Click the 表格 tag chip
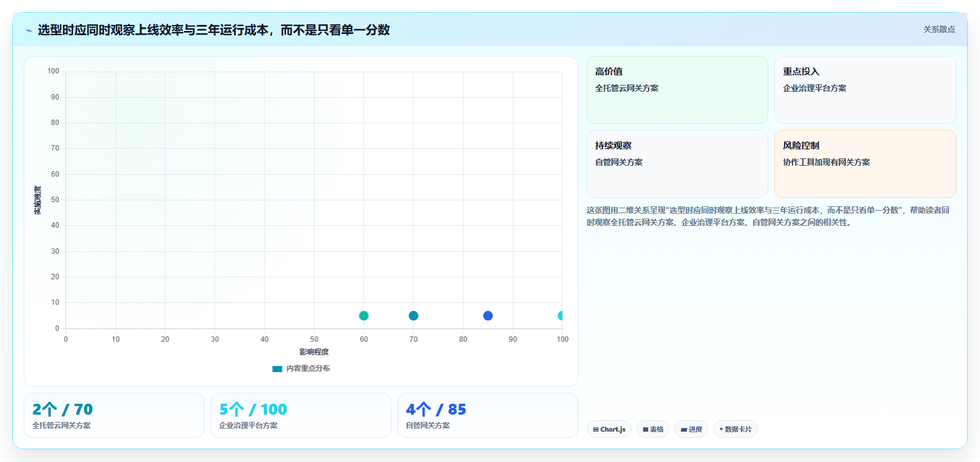This screenshot has height=462, width=980. 653,429
